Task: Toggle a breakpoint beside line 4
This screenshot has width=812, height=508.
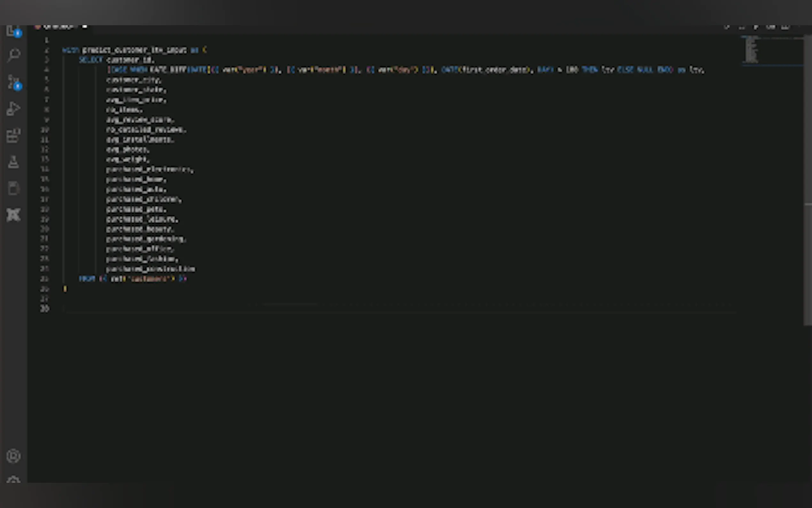Action: click(39, 70)
